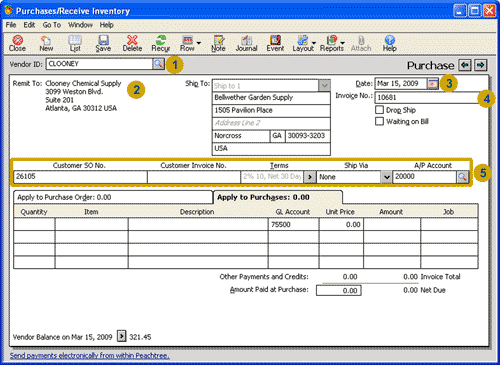The image size is (500, 365).
Task: Open the Edit menu
Action: [29, 25]
